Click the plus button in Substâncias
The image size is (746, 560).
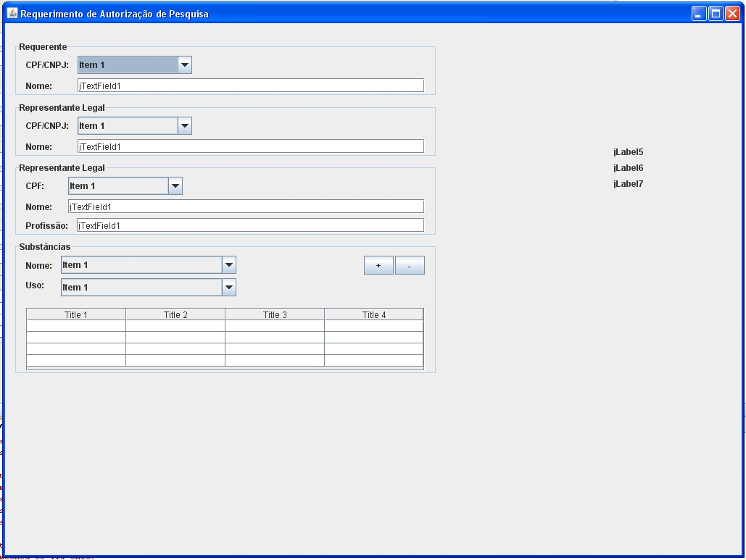coord(378,265)
